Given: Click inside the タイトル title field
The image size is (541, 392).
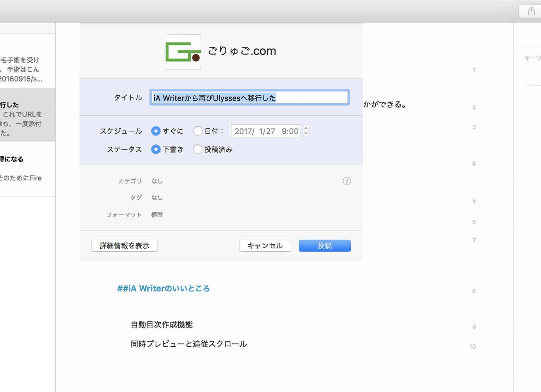Looking at the screenshot, I should tap(249, 97).
